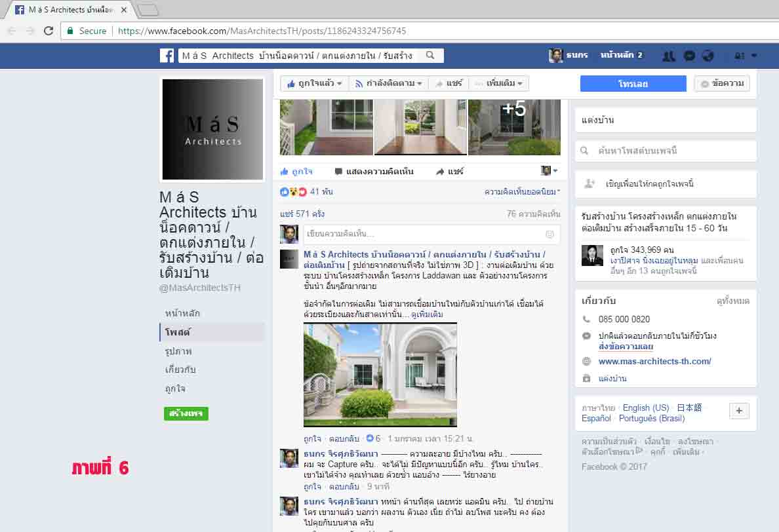Click the phone icon next to 085 000 0820

tap(586, 319)
